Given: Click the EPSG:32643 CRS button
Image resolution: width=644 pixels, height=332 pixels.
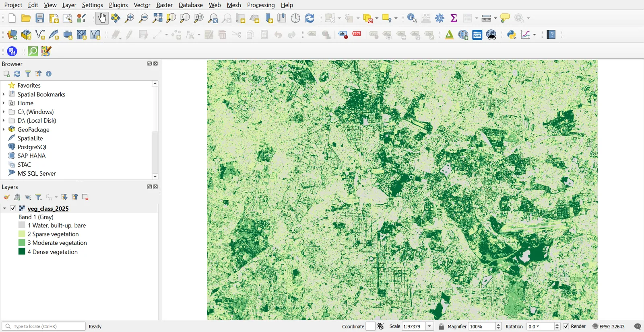Looking at the screenshot, I should click(609, 326).
